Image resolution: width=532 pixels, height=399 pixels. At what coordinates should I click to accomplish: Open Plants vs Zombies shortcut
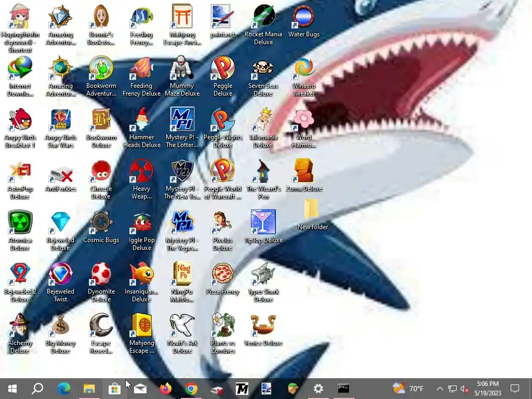[222, 325]
